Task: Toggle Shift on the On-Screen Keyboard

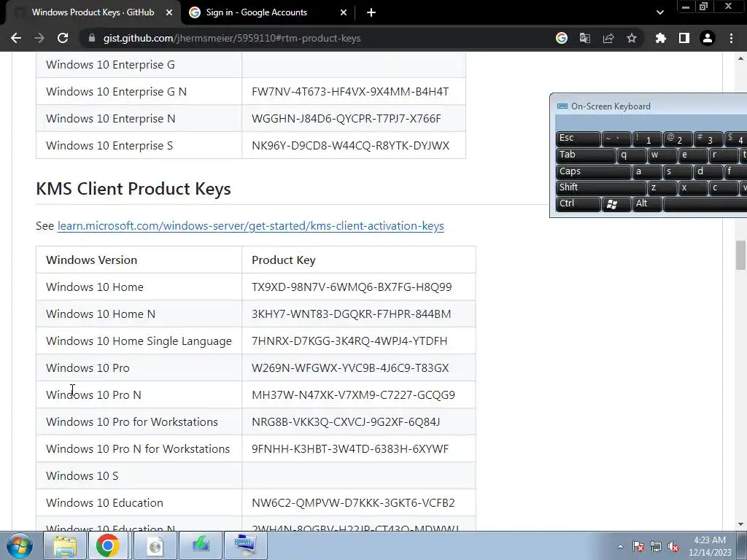Action: point(601,188)
